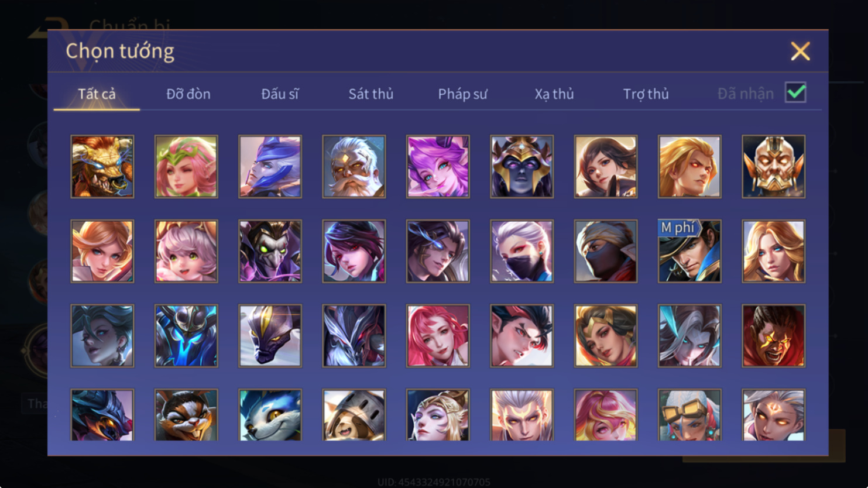Open the Trợ thủ tab
Screen dimensions: 868x488
[646, 94]
